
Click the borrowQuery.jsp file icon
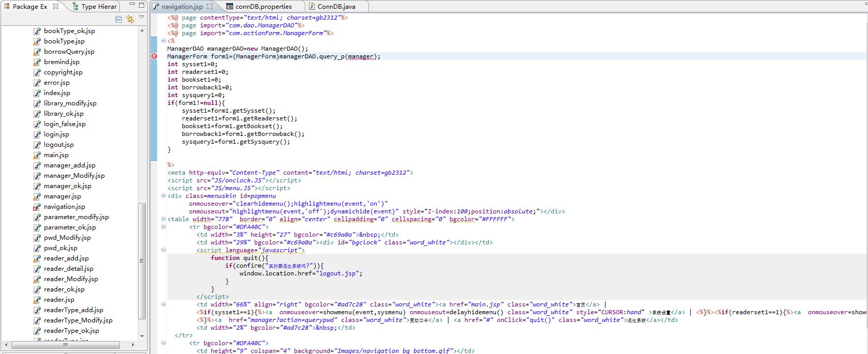coord(37,52)
